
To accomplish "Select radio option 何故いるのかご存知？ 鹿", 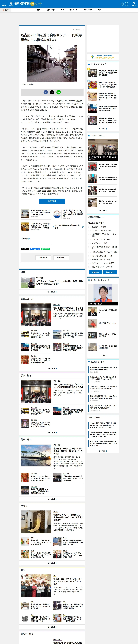I will coord(89,256).
